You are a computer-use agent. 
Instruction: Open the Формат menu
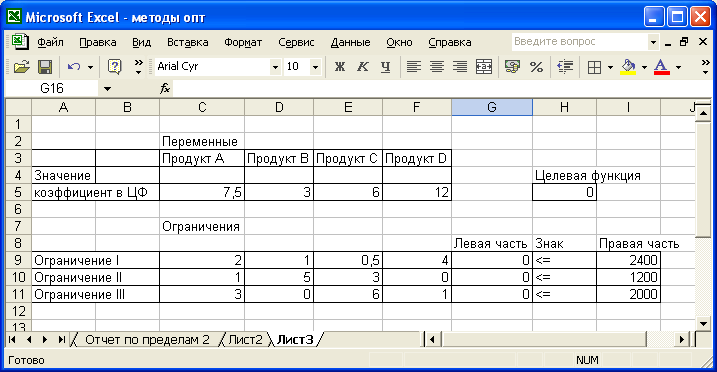pos(243,43)
